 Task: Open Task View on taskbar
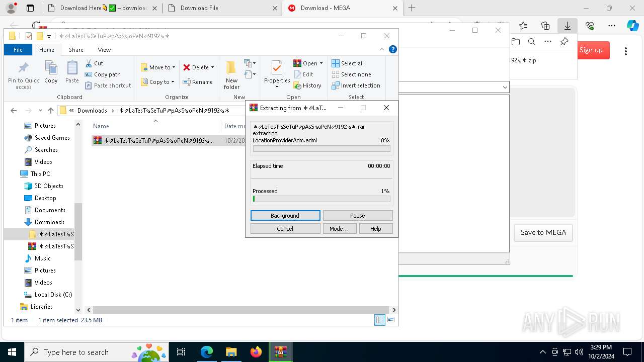[181, 352]
